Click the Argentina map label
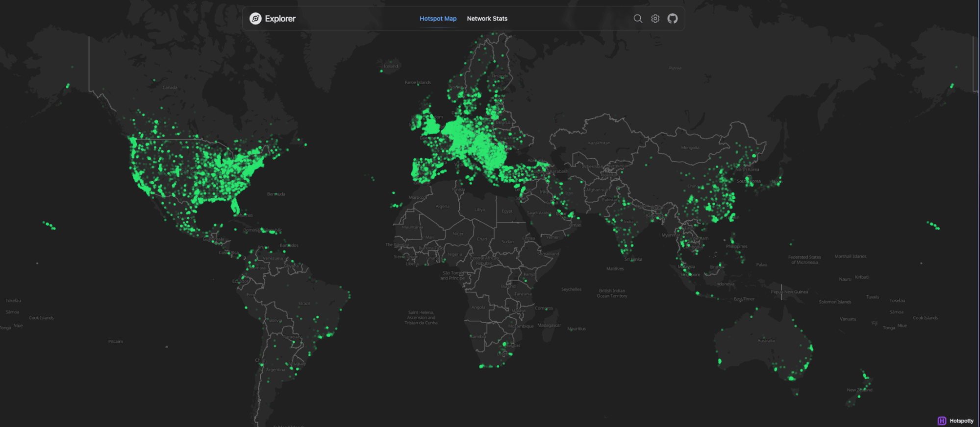 pos(276,370)
